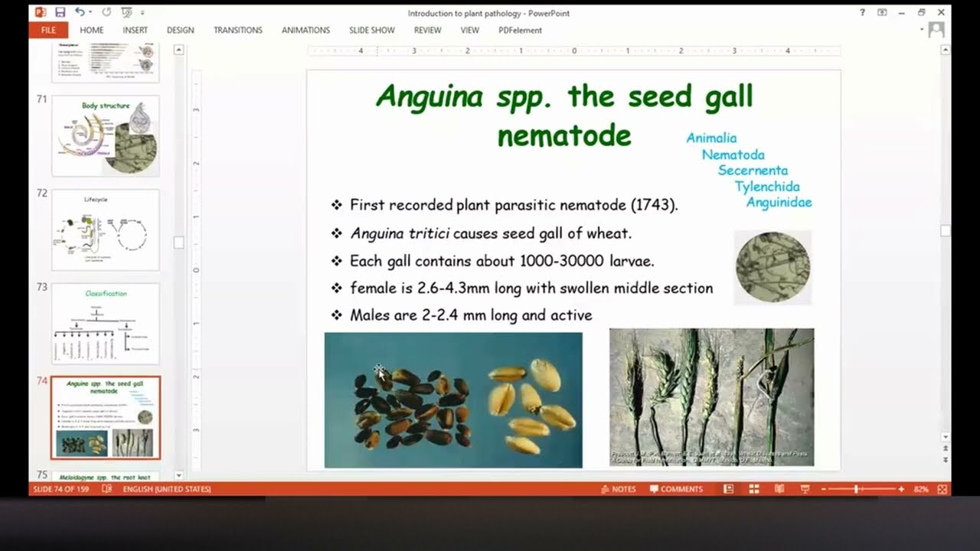Select the wheat seed galls photo

pyautogui.click(x=453, y=399)
